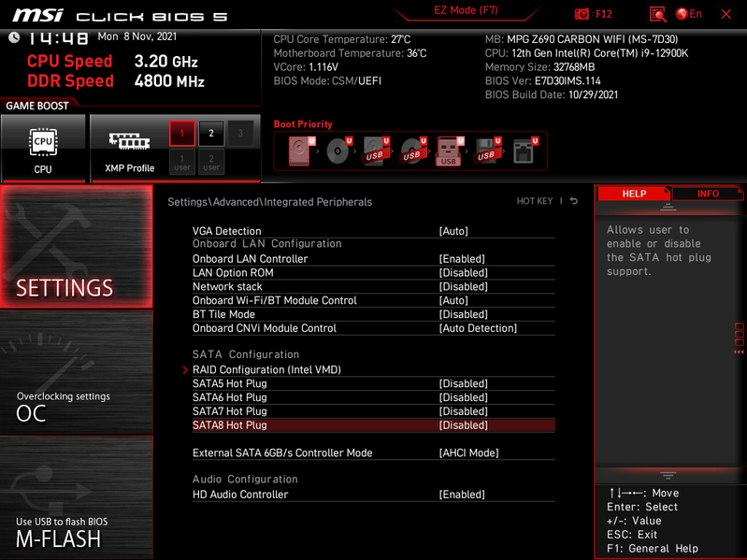The image size is (747, 560).
Task: Toggle highlighted SATA8 Hot Plug setting
Action: point(374,425)
